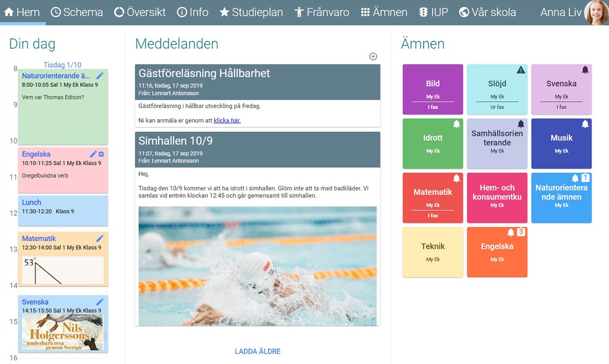
Task: Open the Teknik subject tile
Action: click(433, 252)
